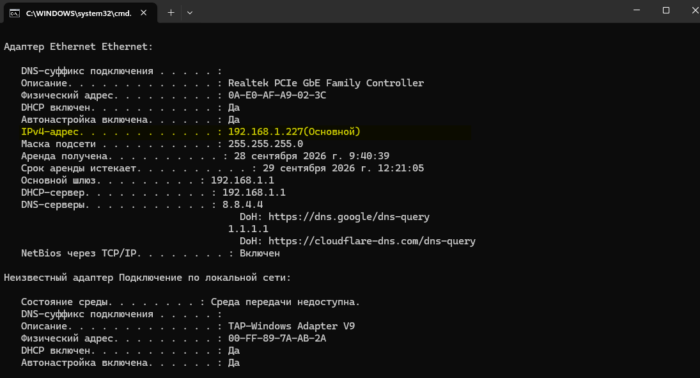Click the Состояние среды label

[64, 302]
